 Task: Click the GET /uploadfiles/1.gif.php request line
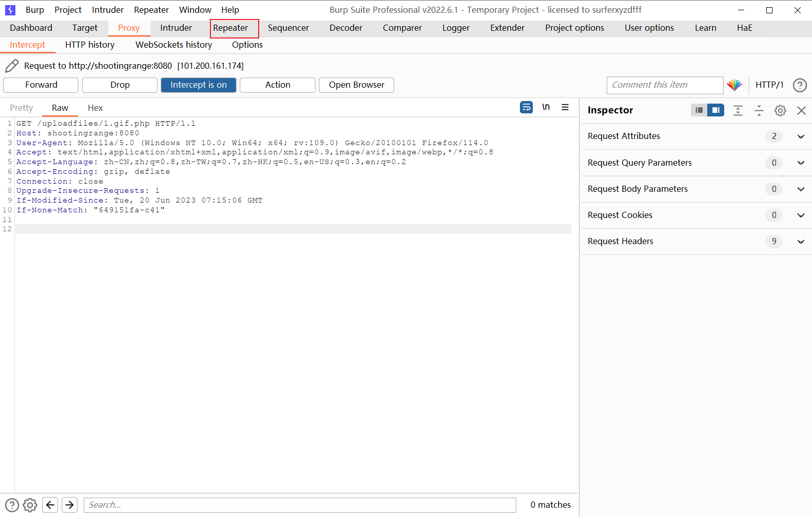click(x=106, y=124)
